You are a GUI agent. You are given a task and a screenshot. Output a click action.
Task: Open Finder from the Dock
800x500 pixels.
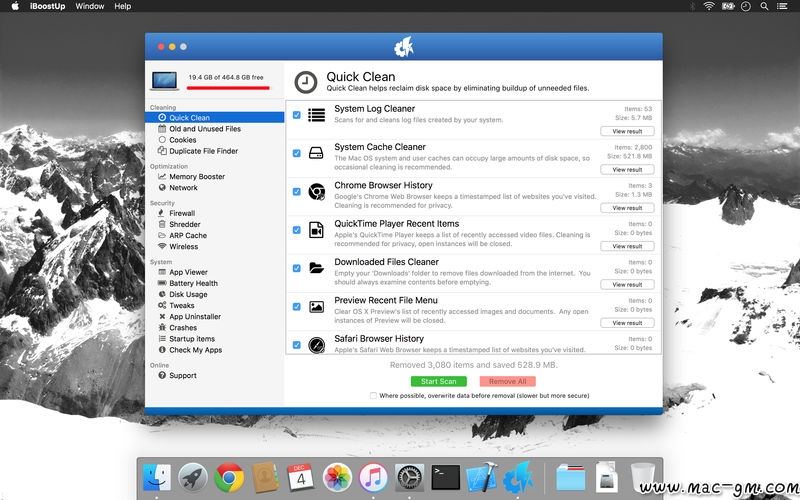pyautogui.click(x=157, y=478)
